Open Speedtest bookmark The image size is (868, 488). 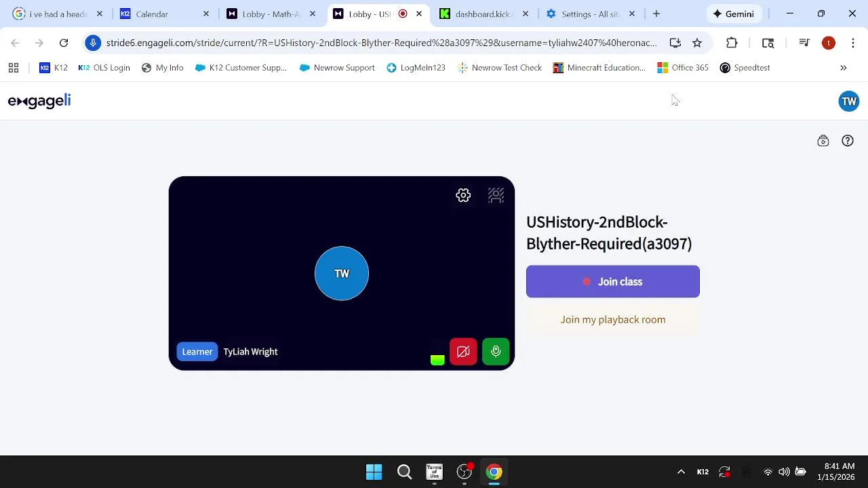click(745, 68)
